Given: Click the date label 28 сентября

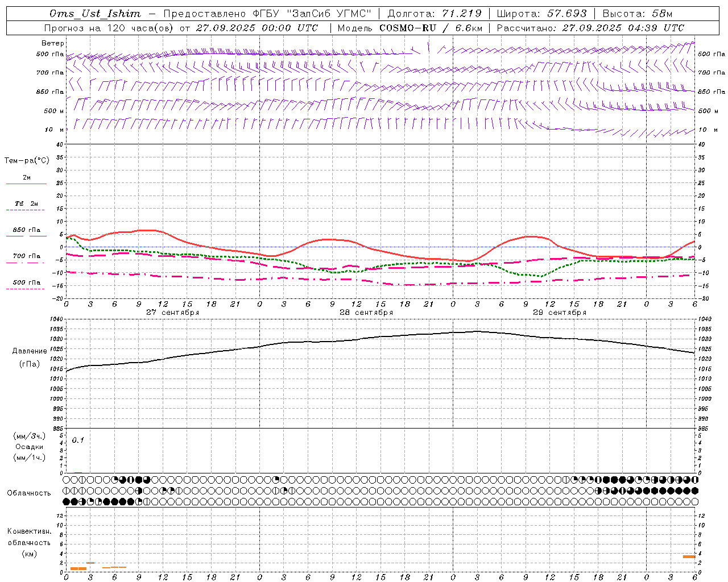Looking at the screenshot, I should click(x=366, y=312).
